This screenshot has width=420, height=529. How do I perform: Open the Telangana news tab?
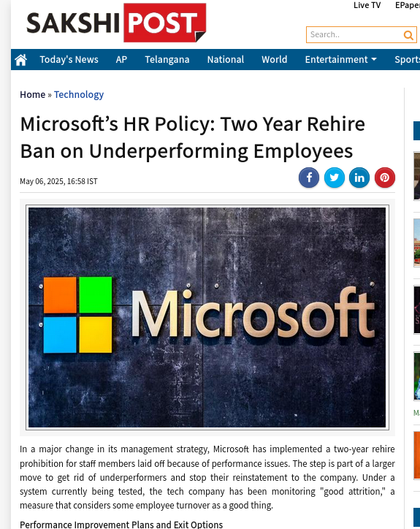167,60
